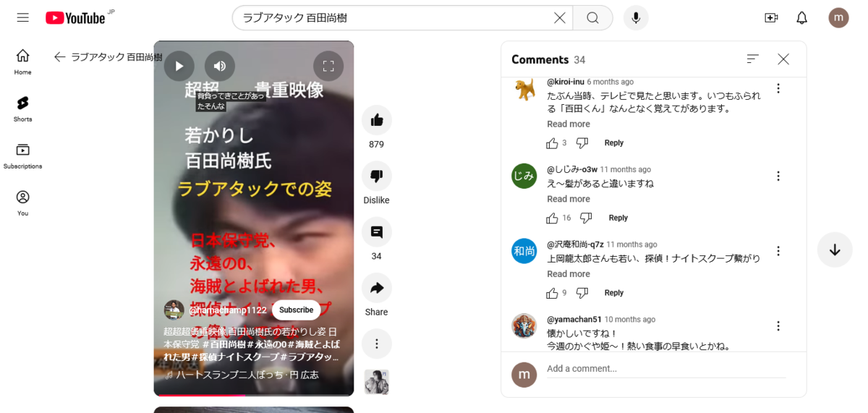Open Shorts in sidebar

pos(23,109)
